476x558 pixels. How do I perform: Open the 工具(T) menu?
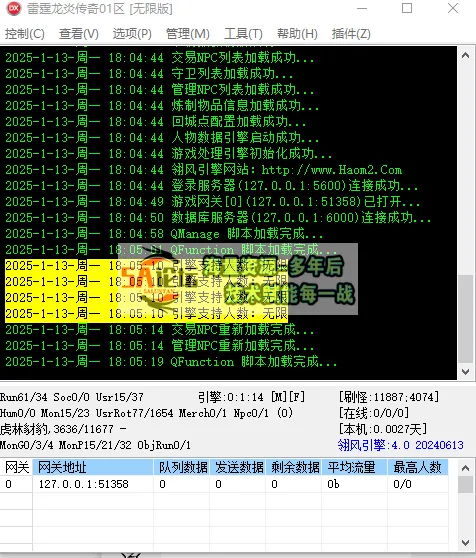pos(243,34)
